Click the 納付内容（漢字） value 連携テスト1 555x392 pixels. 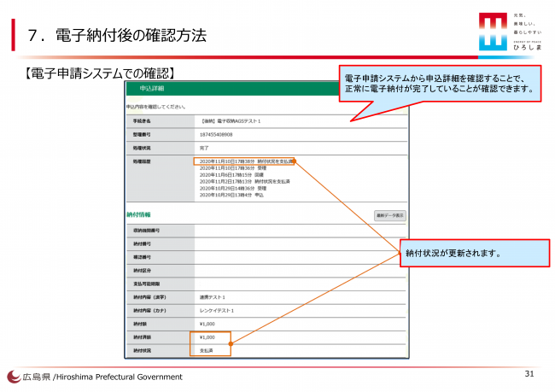coord(213,298)
